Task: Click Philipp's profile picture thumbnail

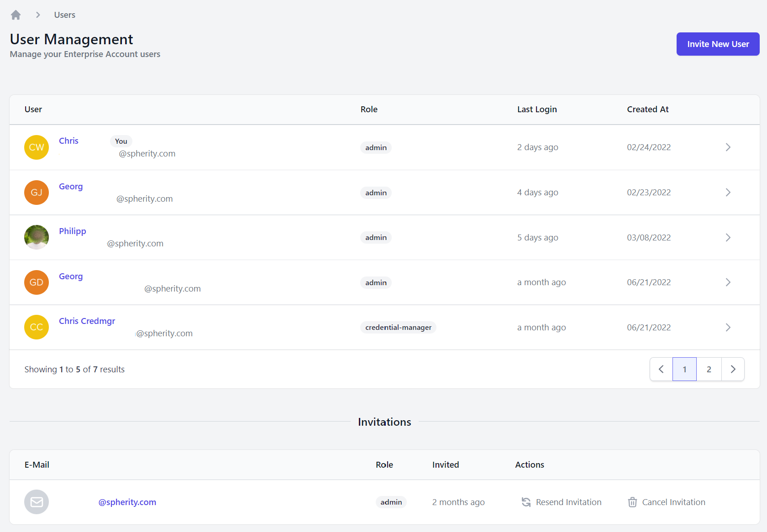Action: point(36,237)
